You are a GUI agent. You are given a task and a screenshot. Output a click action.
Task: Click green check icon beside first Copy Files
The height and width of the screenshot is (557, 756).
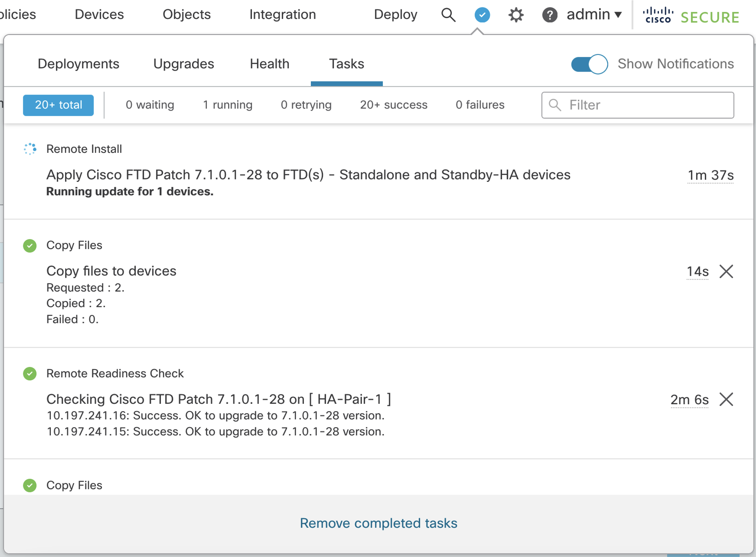30,245
